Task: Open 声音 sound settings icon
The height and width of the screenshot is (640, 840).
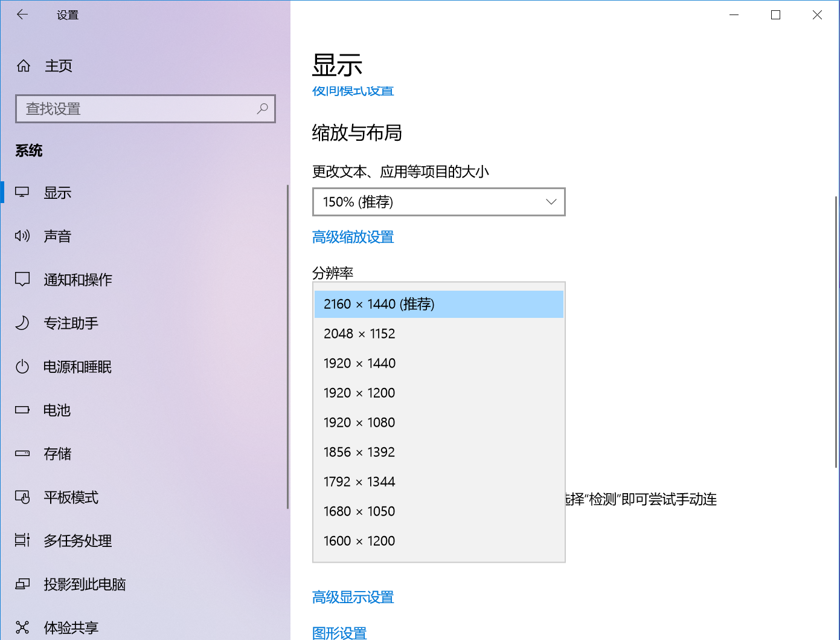Action: (x=22, y=236)
